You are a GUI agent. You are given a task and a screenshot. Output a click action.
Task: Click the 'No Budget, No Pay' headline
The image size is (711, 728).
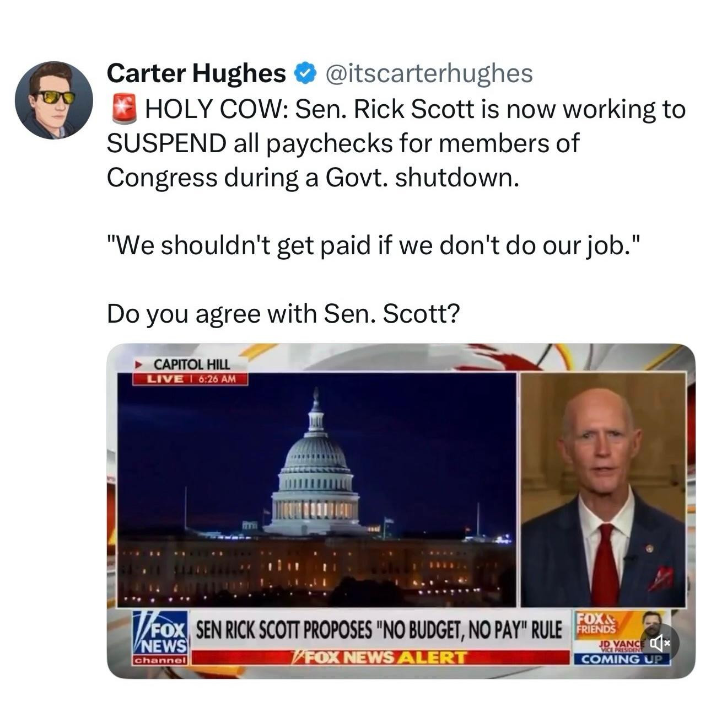[x=380, y=629]
